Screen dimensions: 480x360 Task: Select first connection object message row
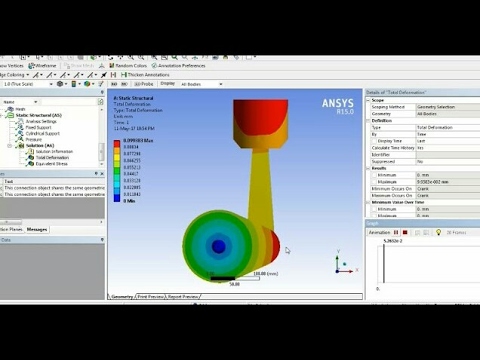[52, 188]
